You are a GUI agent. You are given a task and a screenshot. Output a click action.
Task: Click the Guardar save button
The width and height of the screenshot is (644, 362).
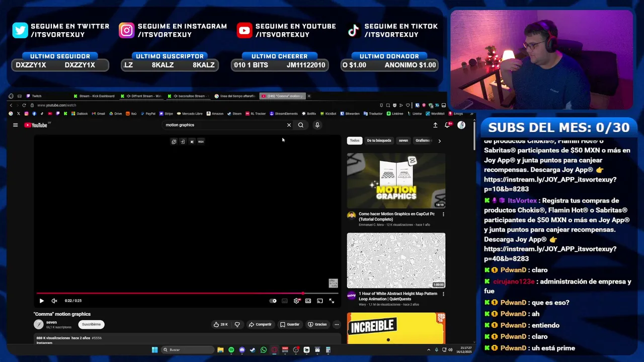[x=290, y=324]
